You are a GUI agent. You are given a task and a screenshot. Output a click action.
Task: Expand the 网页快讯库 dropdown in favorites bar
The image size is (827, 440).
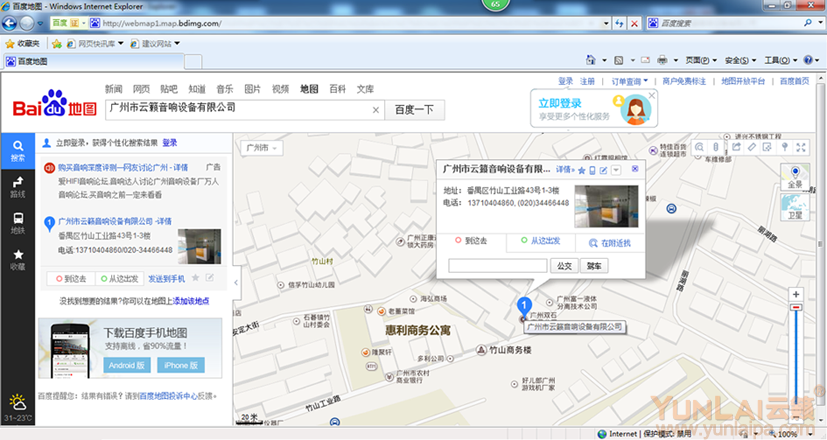tap(121, 43)
